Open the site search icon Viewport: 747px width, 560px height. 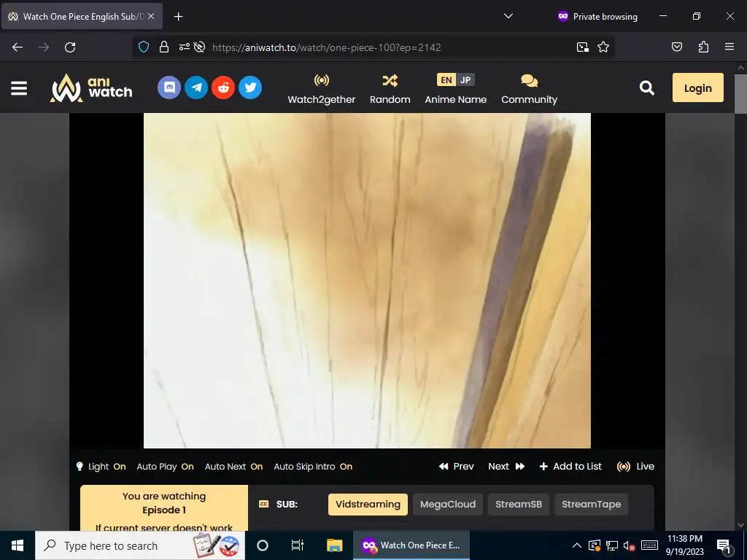646,87
